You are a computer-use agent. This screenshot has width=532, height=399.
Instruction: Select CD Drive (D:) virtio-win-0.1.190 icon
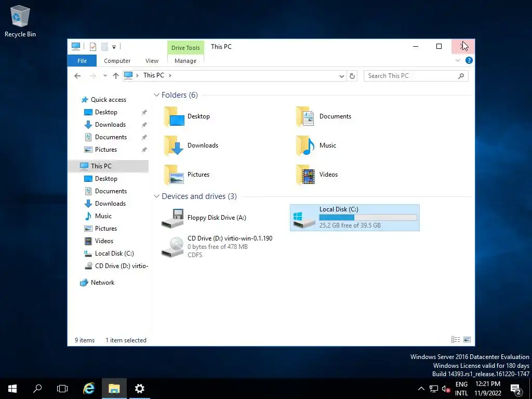(172, 247)
